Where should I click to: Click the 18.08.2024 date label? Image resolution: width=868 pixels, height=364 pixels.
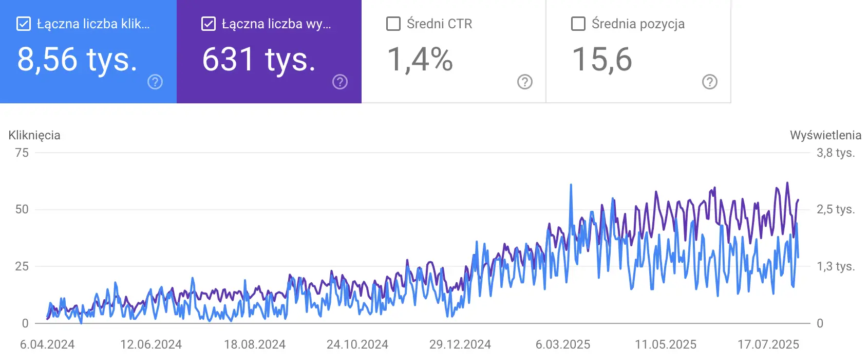click(255, 344)
